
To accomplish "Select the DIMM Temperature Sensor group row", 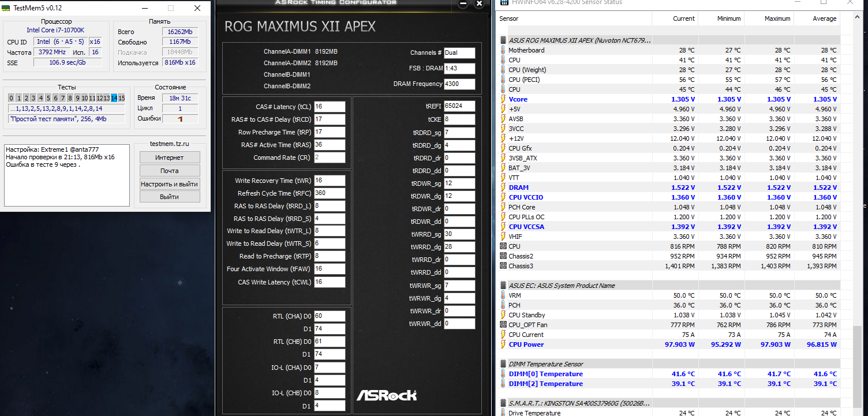I will point(669,364).
